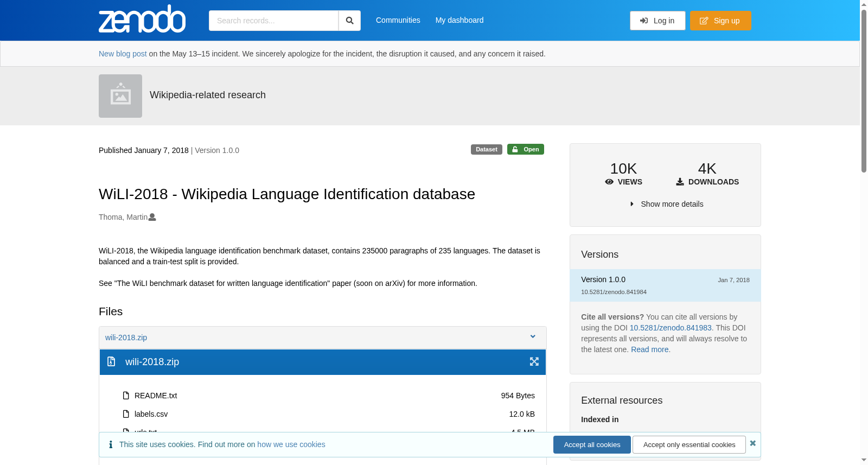
Task: Expand Show more details statistics
Action: point(666,204)
